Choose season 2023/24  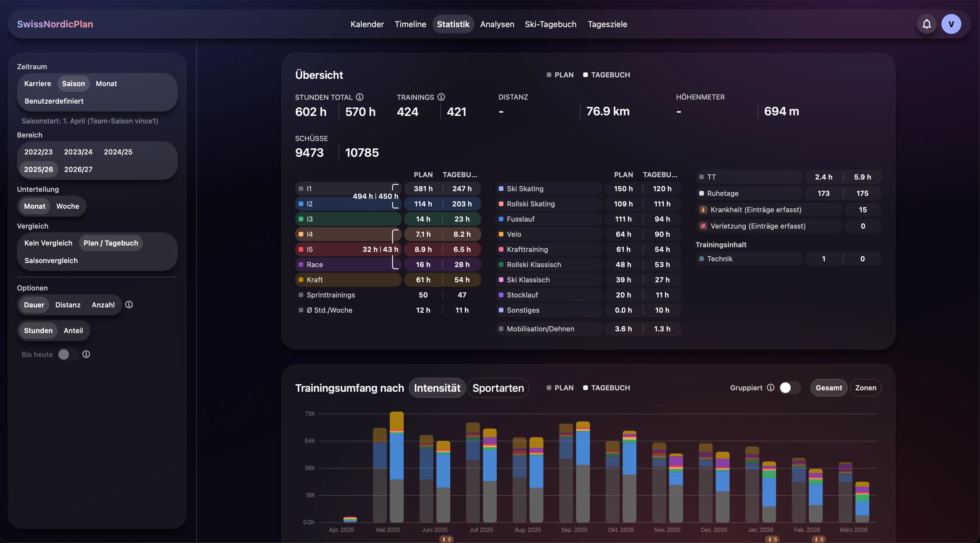click(78, 152)
